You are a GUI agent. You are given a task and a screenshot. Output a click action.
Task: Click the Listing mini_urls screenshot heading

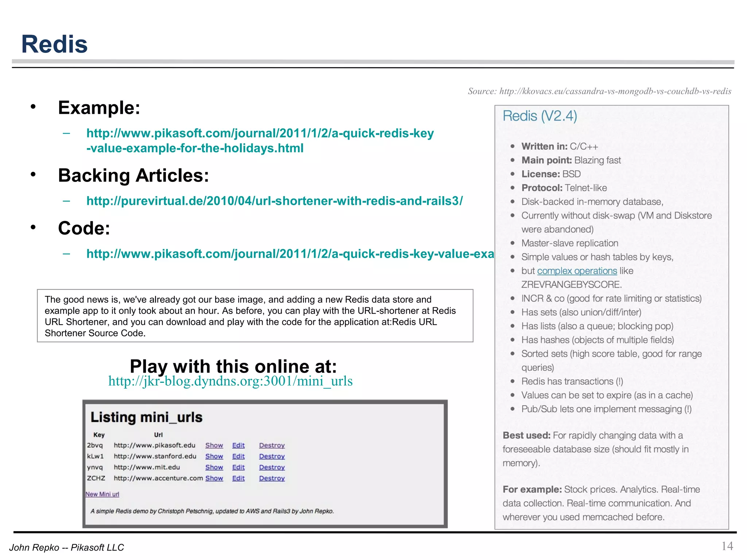coord(146,417)
